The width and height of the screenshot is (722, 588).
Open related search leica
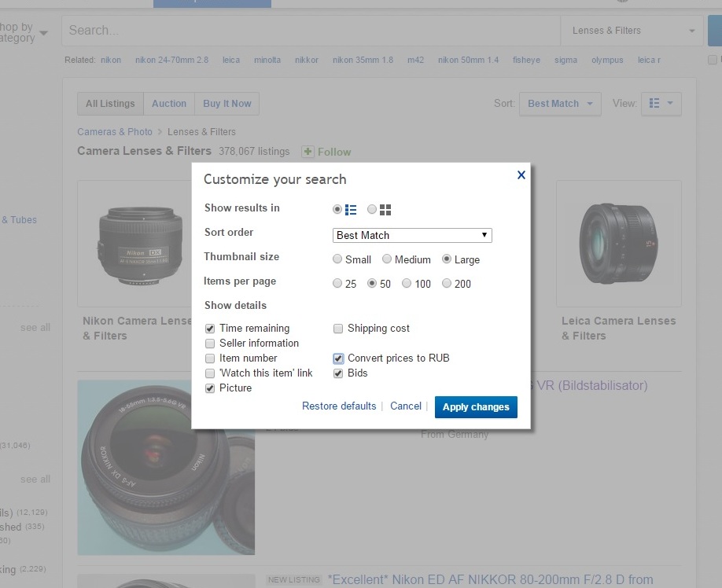[x=231, y=60]
